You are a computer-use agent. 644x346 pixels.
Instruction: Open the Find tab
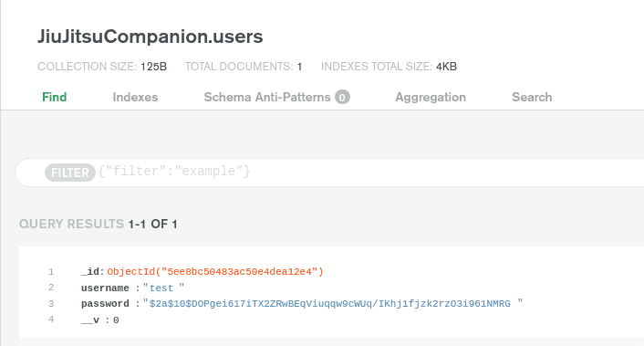pyautogui.click(x=54, y=97)
